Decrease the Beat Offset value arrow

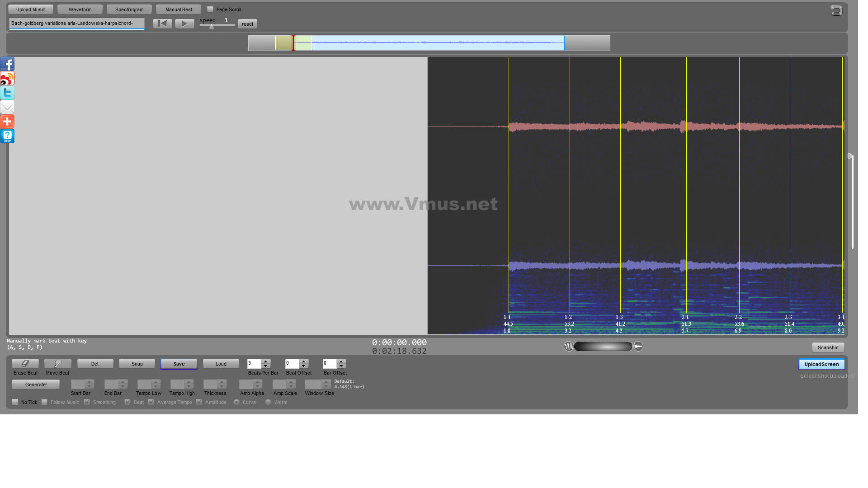point(304,366)
